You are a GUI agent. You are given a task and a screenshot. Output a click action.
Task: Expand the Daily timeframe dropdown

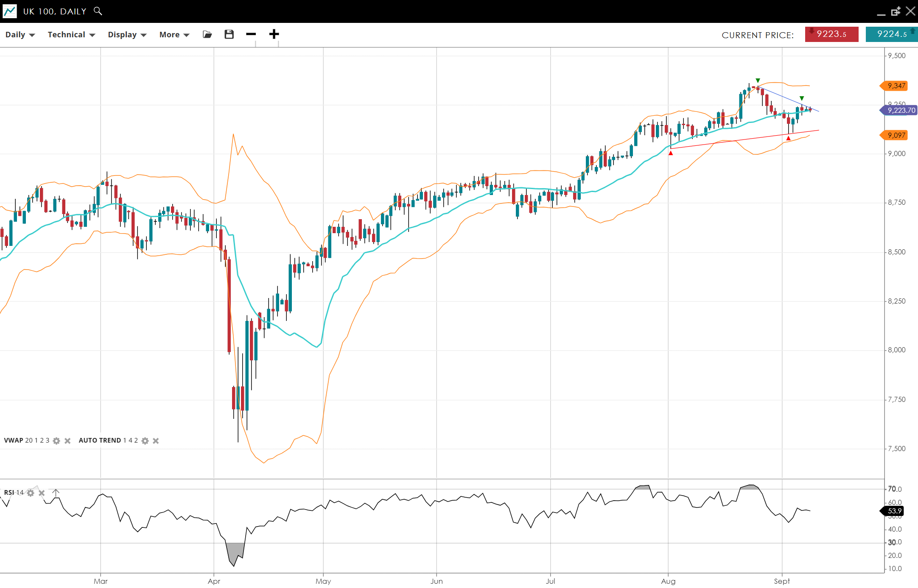tap(20, 35)
